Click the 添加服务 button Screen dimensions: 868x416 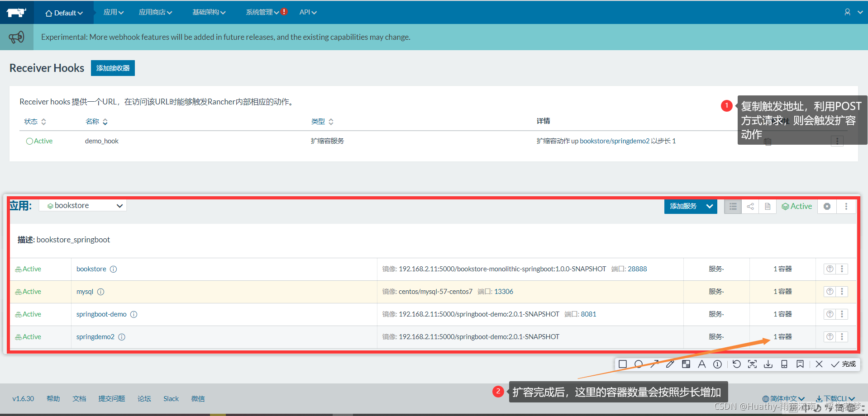tap(683, 206)
